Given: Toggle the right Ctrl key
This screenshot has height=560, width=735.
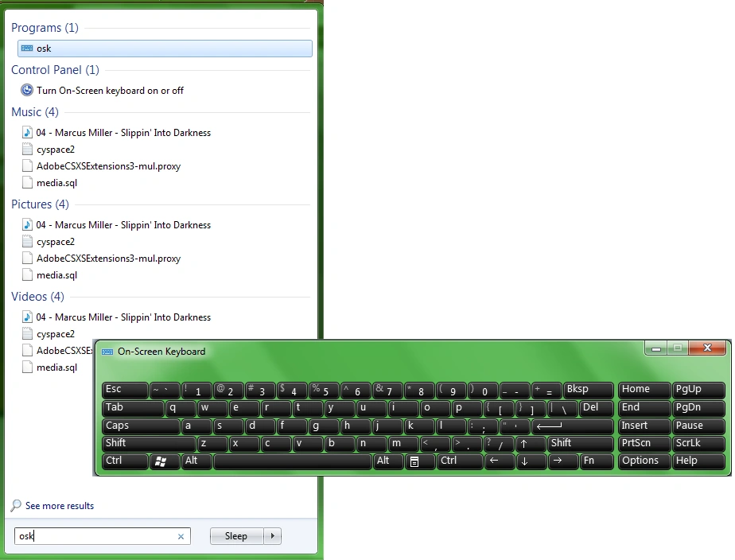Looking at the screenshot, I should click(x=460, y=461).
